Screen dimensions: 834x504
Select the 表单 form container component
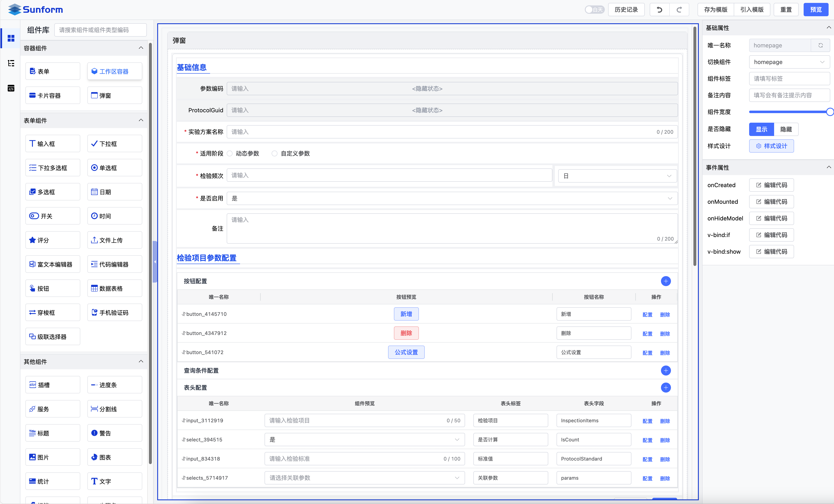tap(52, 71)
